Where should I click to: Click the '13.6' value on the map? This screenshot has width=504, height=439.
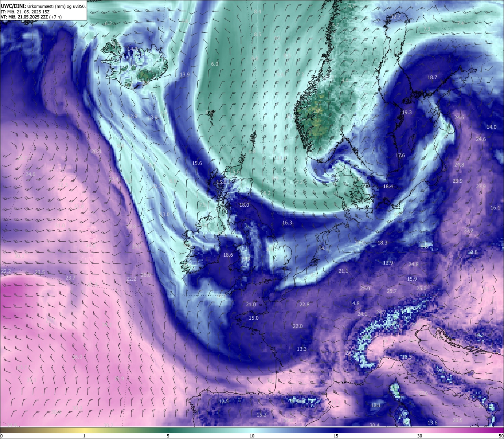[432, 422]
